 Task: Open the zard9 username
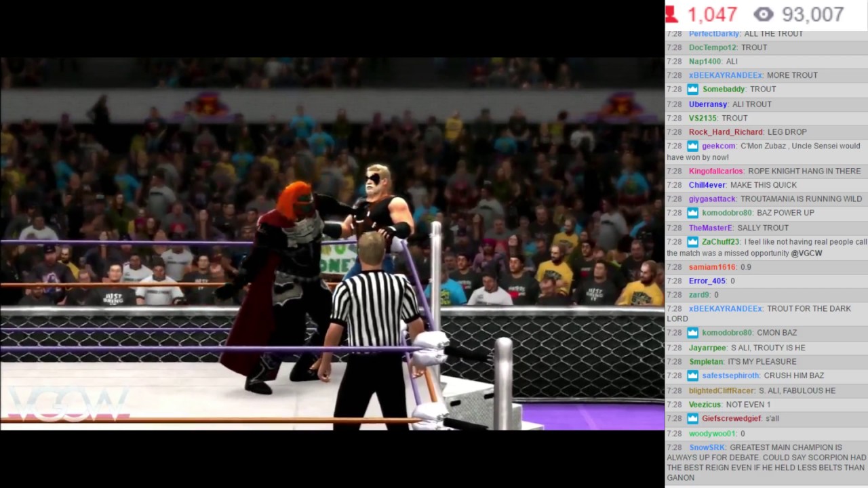click(699, 296)
